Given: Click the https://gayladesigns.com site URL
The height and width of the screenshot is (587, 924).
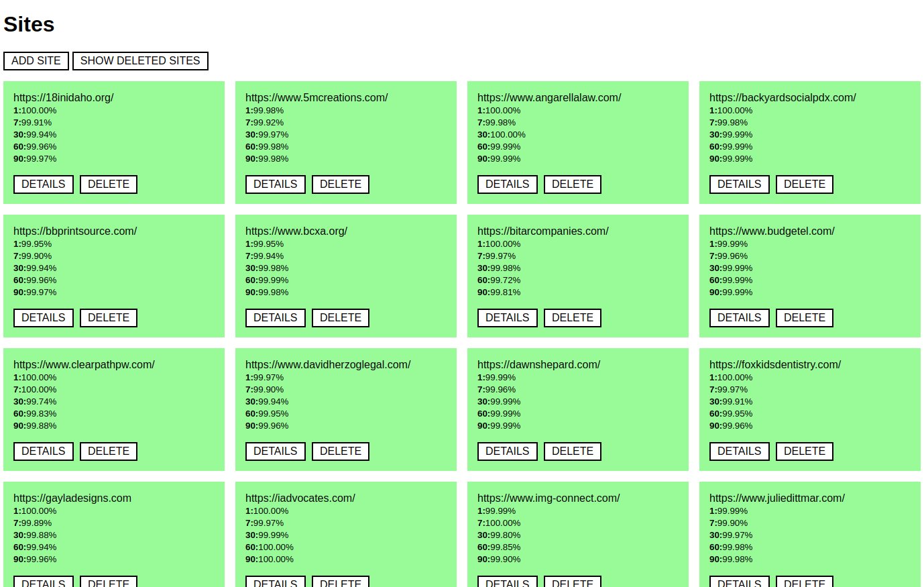Looking at the screenshot, I should pos(72,498).
